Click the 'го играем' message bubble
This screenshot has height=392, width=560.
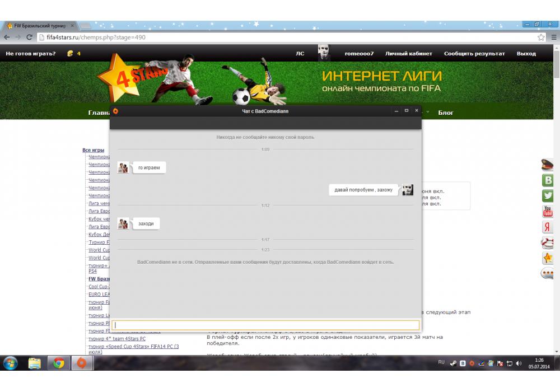(x=149, y=167)
